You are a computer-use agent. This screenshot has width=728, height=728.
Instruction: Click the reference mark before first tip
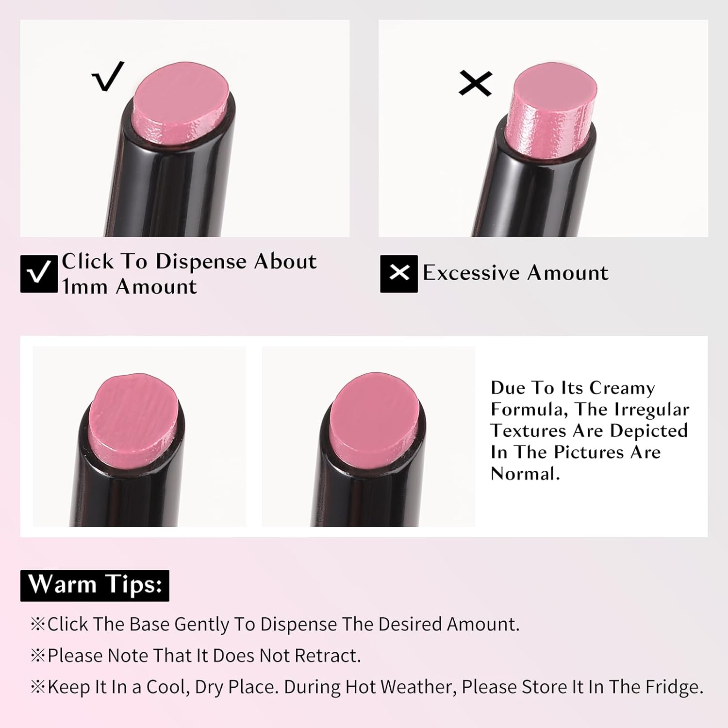click(x=38, y=624)
